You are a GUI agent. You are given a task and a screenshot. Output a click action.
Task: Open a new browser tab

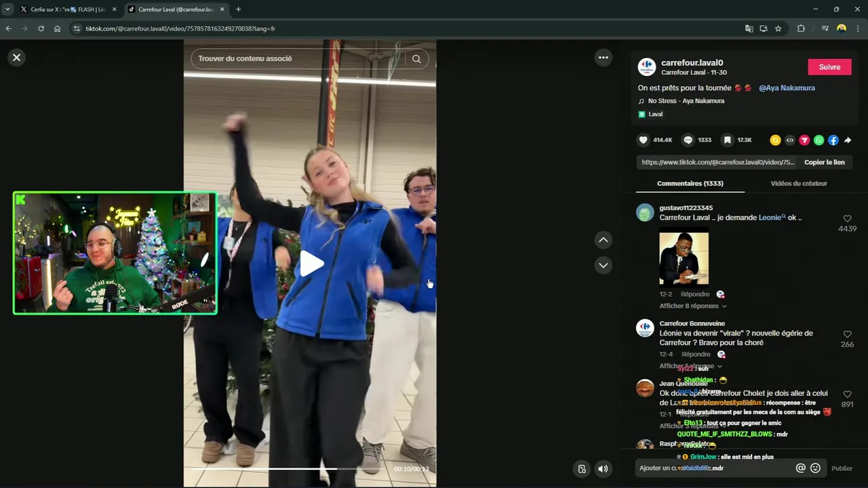[238, 9]
